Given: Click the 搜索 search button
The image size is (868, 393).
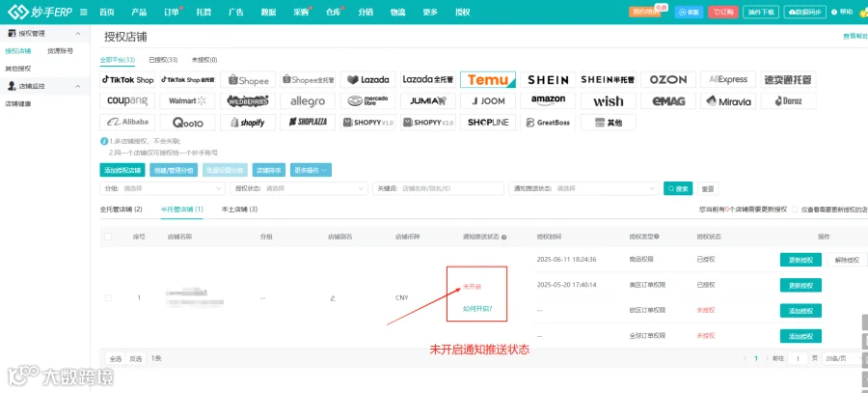Looking at the screenshot, I should (x=678, y=188).
